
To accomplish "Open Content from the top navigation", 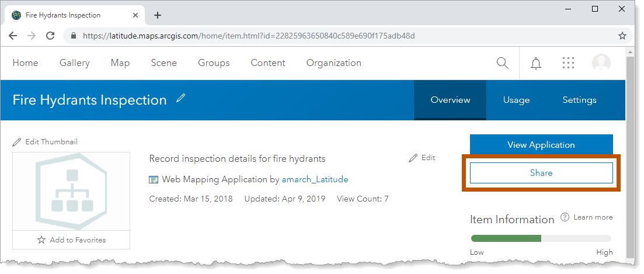I will (267, 63).
